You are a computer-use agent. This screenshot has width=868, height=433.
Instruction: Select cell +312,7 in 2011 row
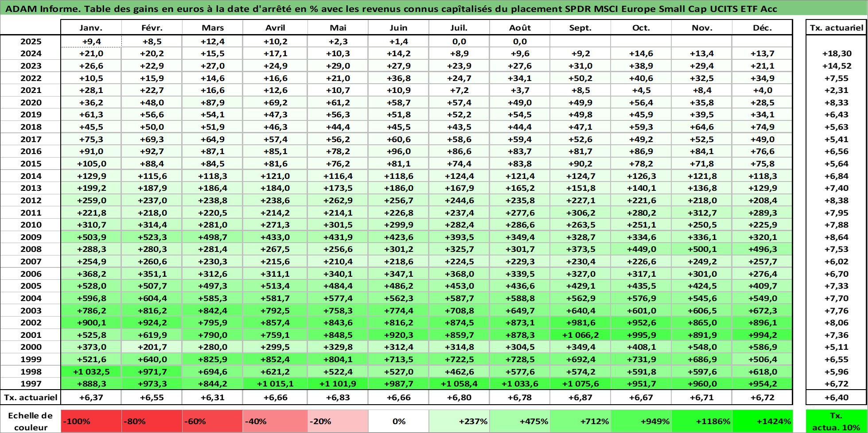(702, 213)
